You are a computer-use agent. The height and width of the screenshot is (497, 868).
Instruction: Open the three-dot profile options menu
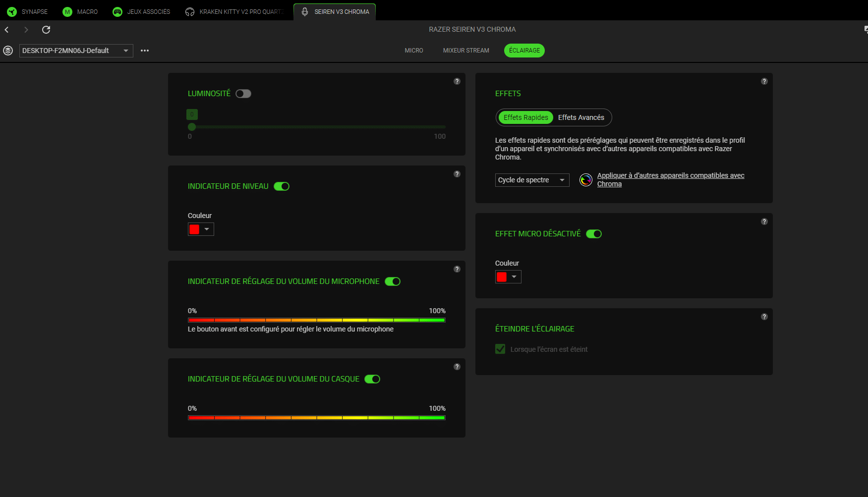145,51
